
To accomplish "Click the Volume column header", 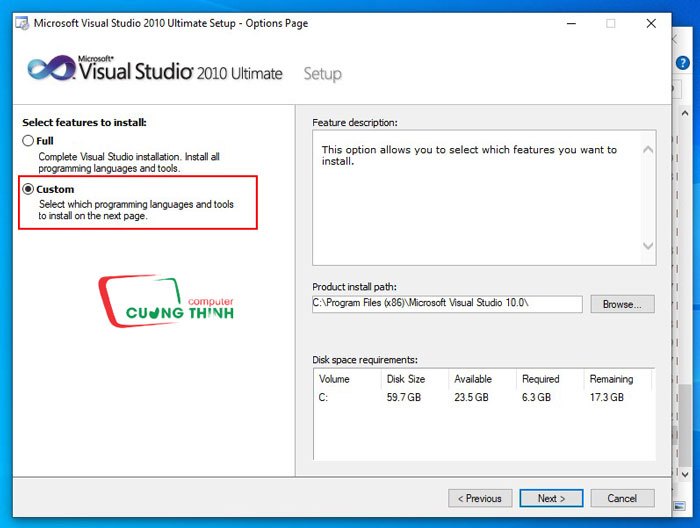I will [x=347, y=379].
